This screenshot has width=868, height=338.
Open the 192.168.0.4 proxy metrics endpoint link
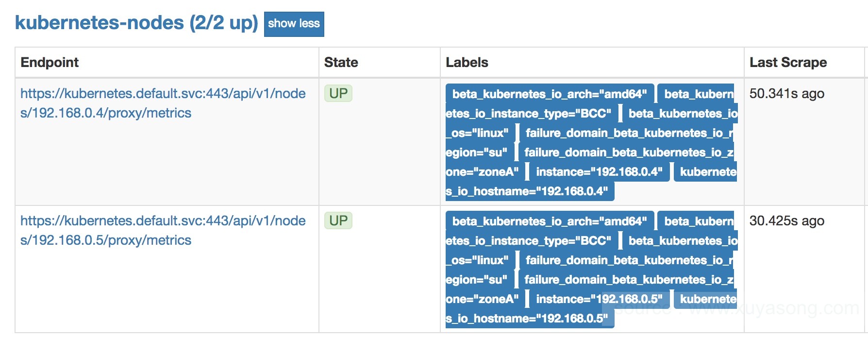pos(163,103)
